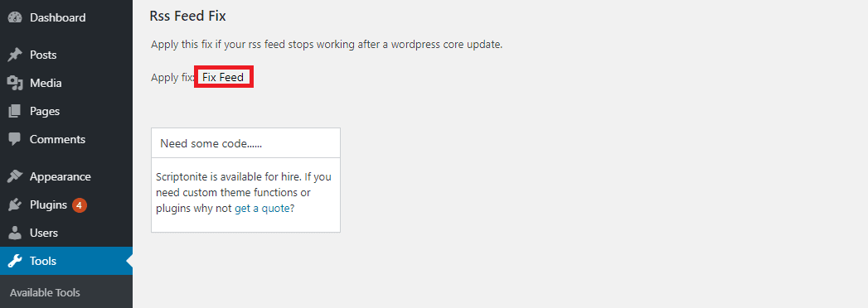Click the Appearance paintbrush icon

(15, 177)
